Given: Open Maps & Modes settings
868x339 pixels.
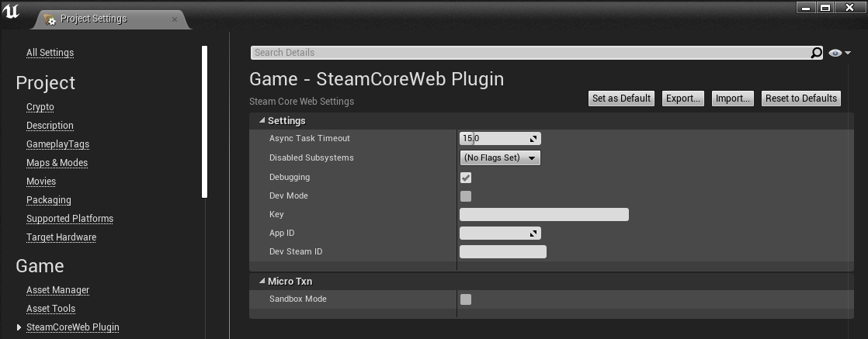Looking at the screenshot, I should point(57,163).
